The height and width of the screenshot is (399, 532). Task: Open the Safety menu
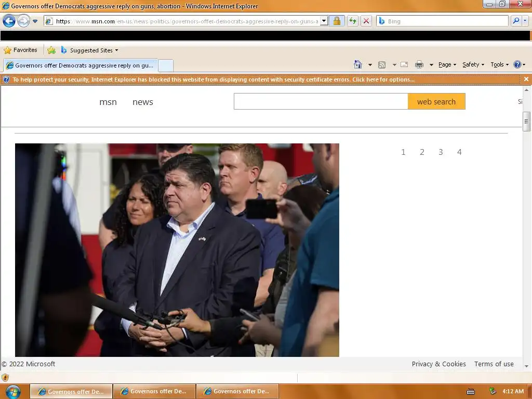pos(473,64)
